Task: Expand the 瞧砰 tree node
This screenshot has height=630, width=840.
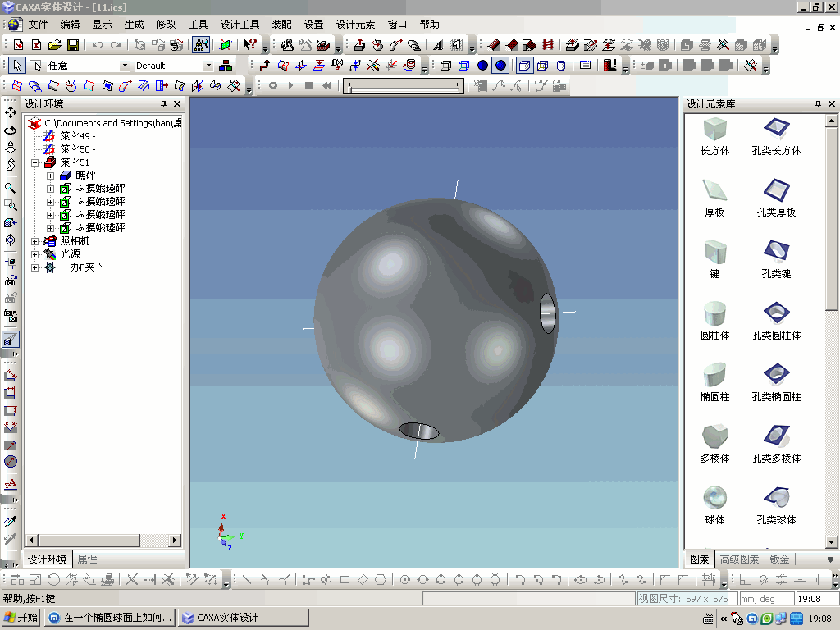Action: (50, 176)
